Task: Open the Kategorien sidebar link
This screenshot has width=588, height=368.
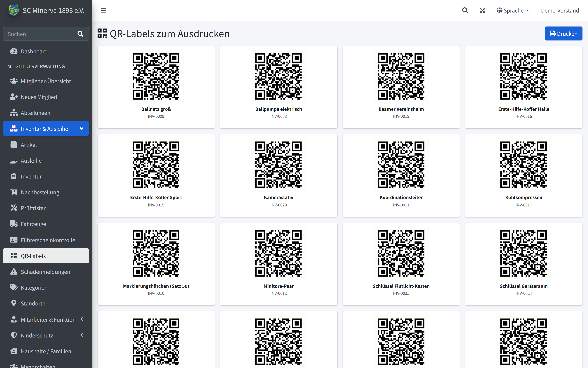Action: pyautogui.click(x=46, y=287)
